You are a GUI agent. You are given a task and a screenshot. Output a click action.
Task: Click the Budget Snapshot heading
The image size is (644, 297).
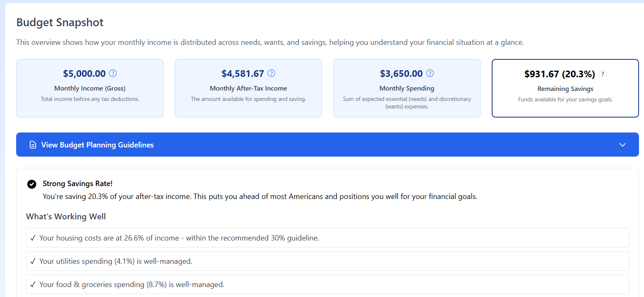pos(60,22)
